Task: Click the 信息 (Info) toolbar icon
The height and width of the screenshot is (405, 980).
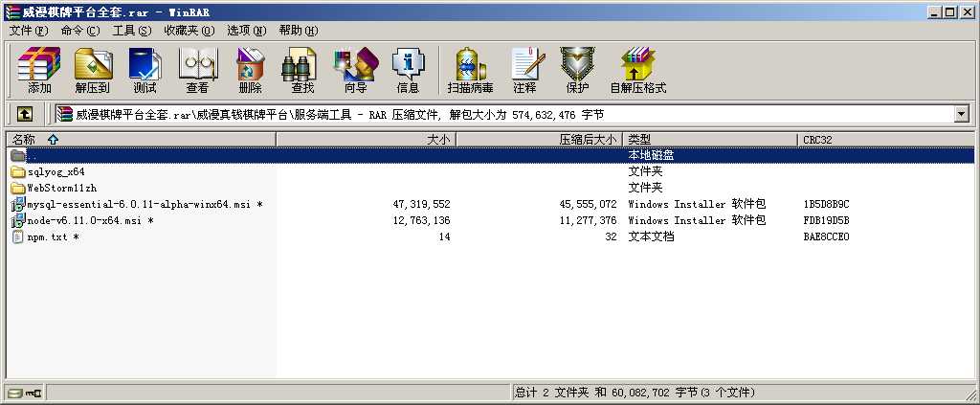Action: click(x=408, y=70)
